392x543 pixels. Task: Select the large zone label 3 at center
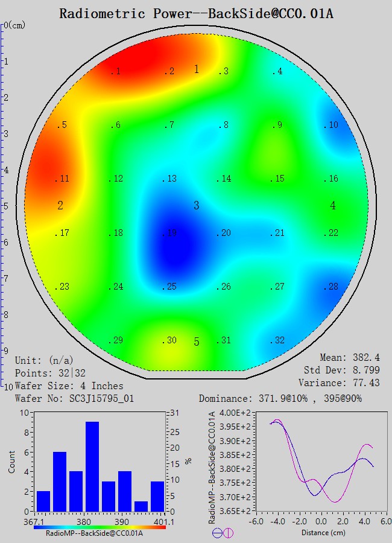[x=196, y=206]
